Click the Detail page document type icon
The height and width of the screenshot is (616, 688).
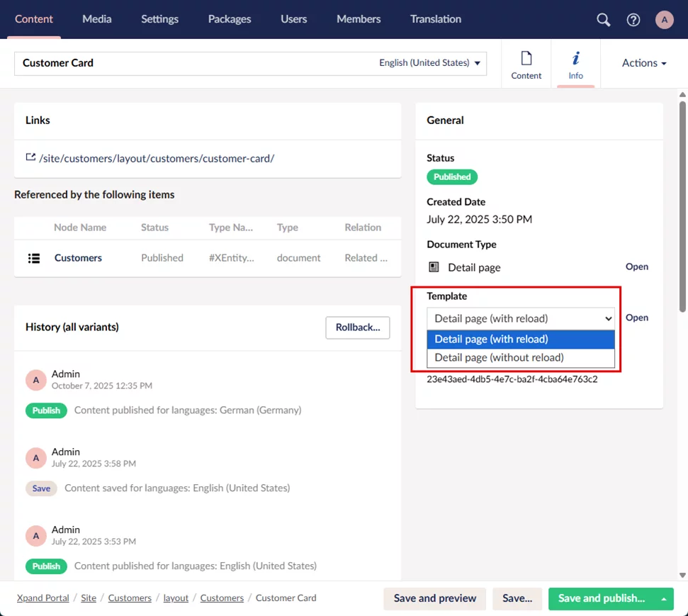click(x=434, y=267)
